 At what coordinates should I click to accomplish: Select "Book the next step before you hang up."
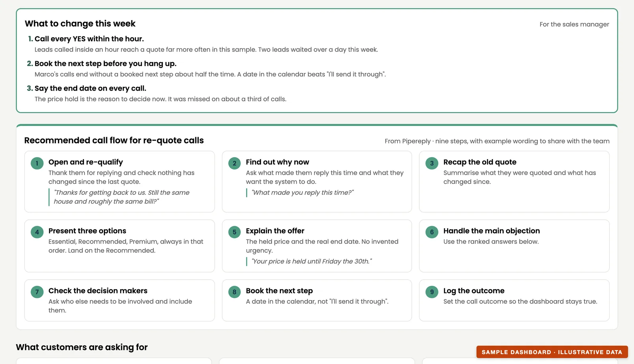[x=105, y=64]
